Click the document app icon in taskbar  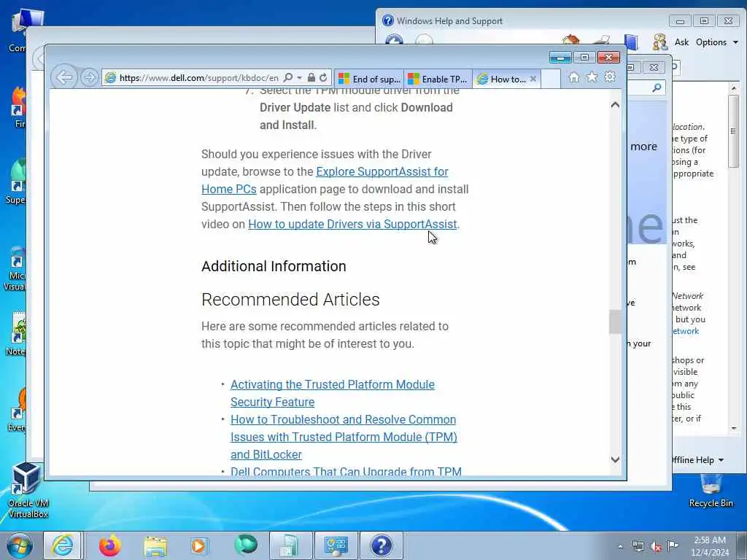290,545
